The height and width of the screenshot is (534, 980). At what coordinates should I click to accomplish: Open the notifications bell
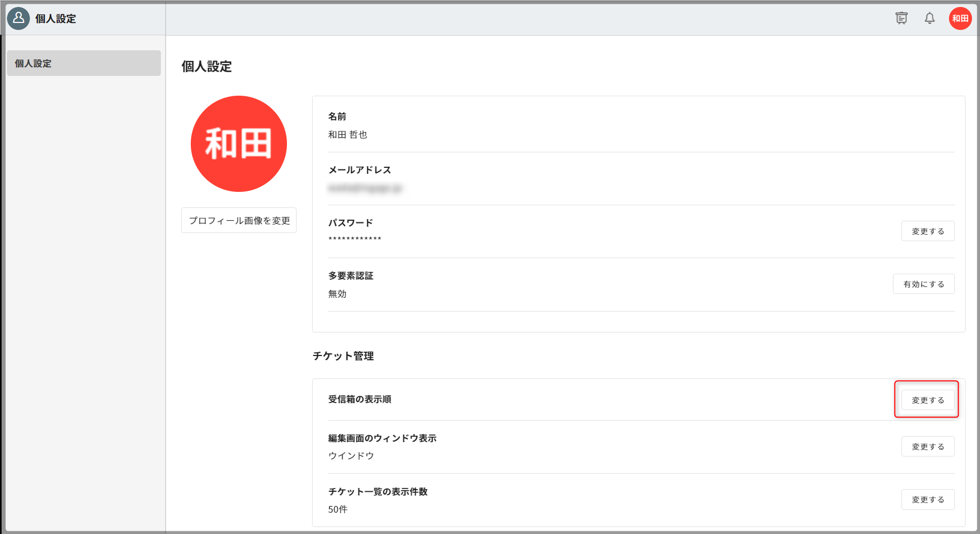tap(930, 18)
